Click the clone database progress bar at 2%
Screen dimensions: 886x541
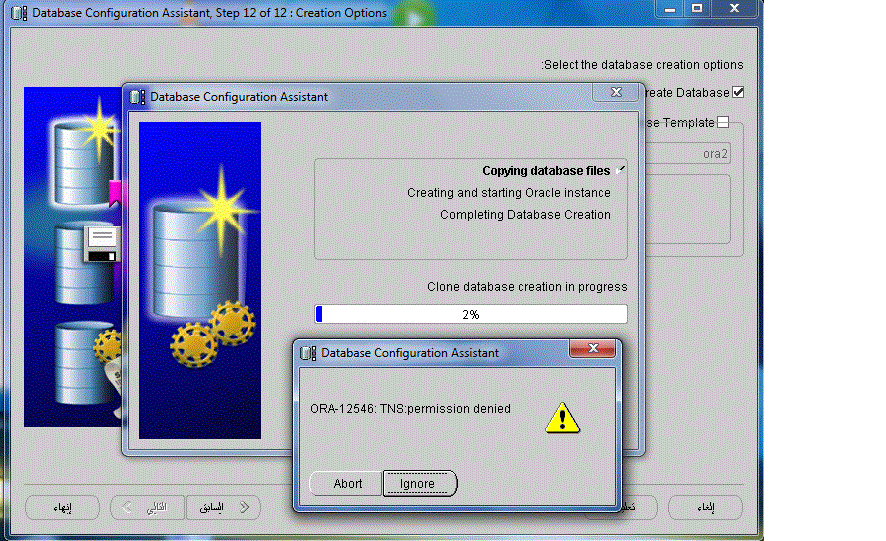[x=471, y=314]
